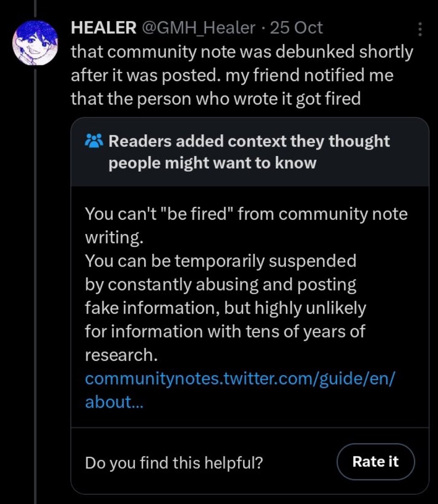Click the note line "You can be temporarily suspended"

220,261
